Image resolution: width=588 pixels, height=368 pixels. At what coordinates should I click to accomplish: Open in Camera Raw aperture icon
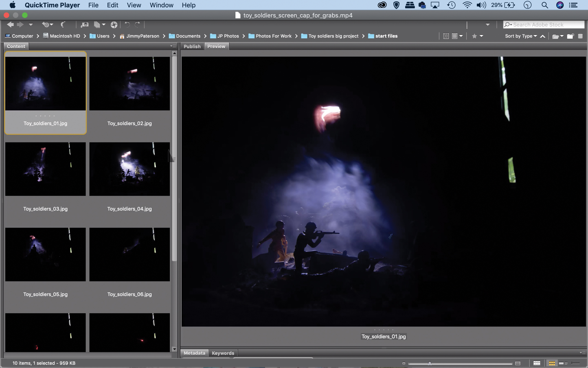[114, 25]
